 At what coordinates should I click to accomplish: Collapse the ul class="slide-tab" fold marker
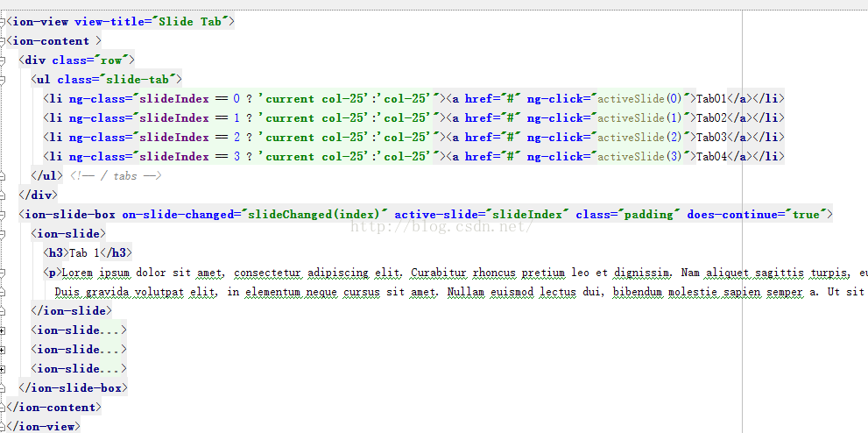(x=3, y=80)
